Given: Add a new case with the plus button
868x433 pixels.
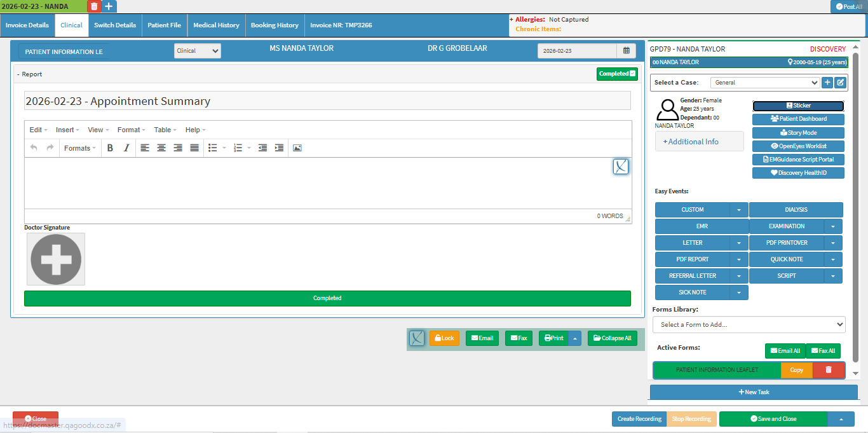Looking at the screenshot, I should pyautogui.click(x=827, y=82).
